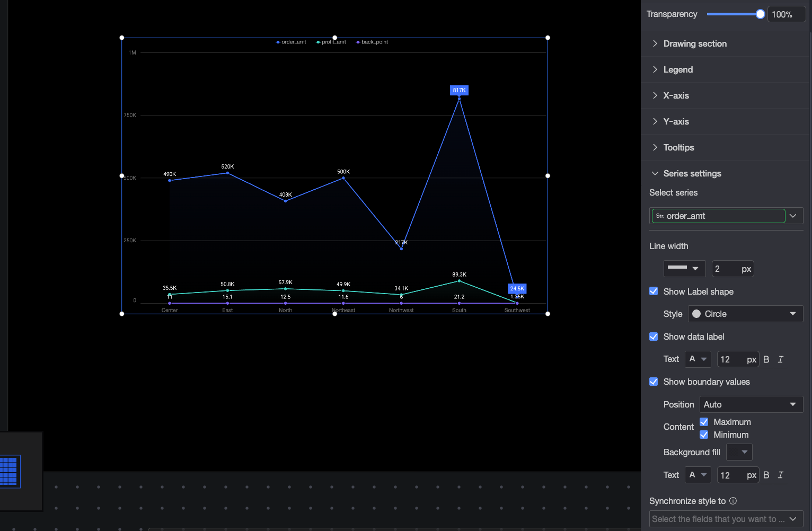Image resolution: width=812 pixels, height=531 pixels.
Task: Open the Circle label shape style dropdown
Action: click(x=745, y=314)
